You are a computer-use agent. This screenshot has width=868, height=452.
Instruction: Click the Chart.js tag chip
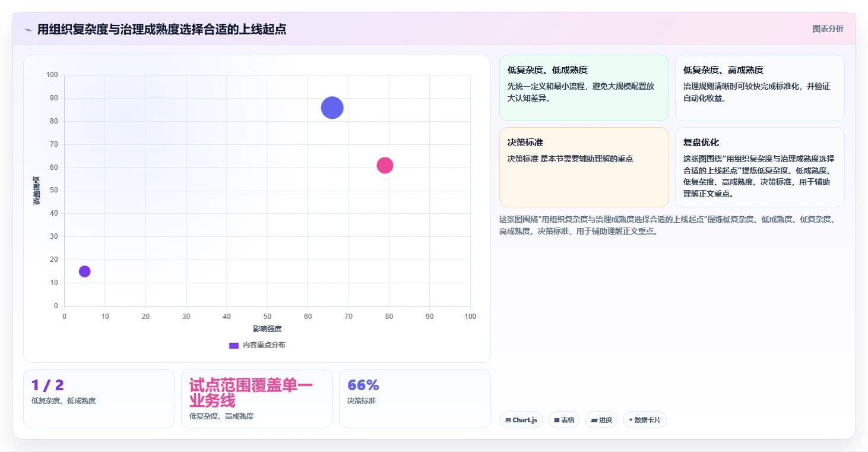click(x=521, y=420)
